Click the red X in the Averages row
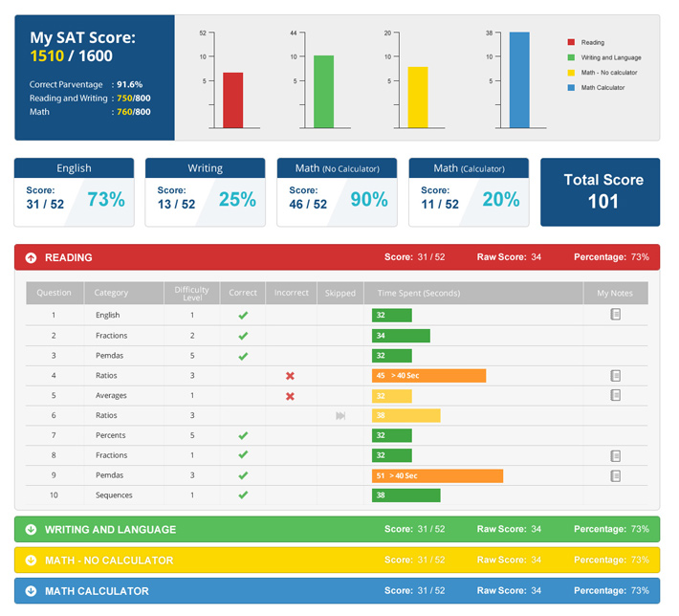 (x=290, y=396)
